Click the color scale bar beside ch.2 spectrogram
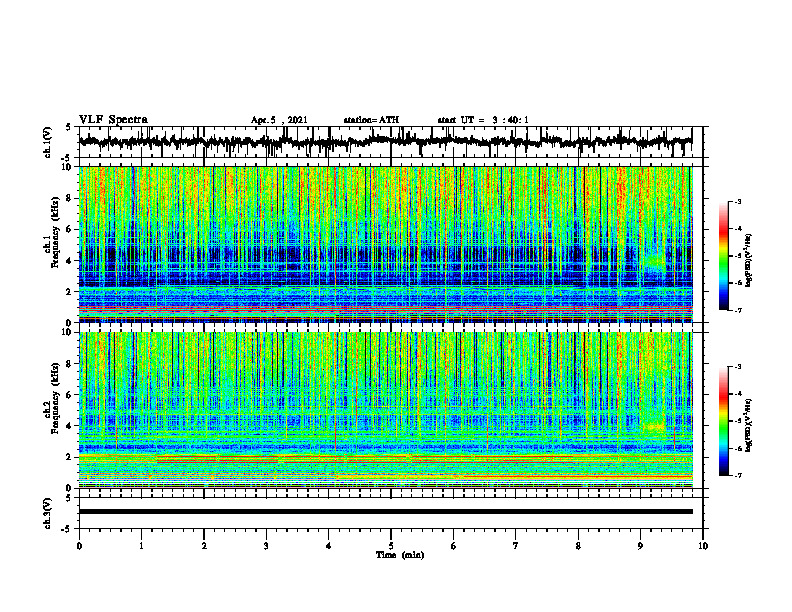The image size is (792, 612). pos(724,421)
